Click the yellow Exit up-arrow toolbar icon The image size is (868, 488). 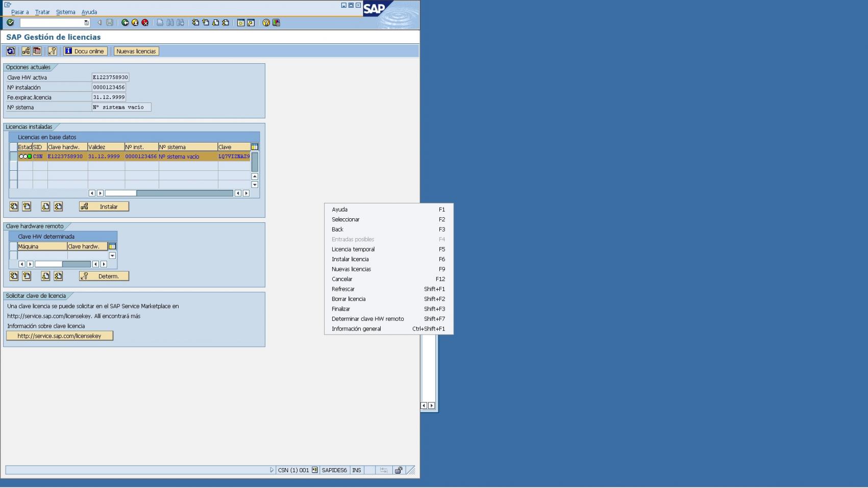pyautogui.click(x=135, y=22)
